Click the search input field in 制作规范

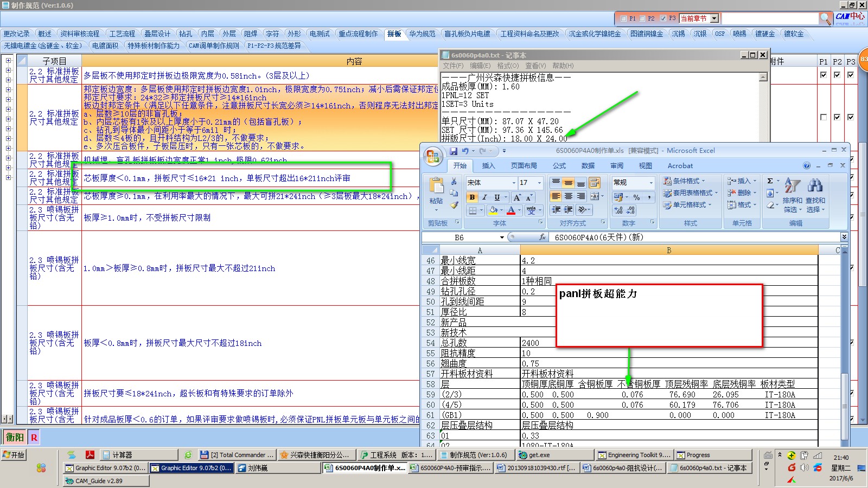click(769, 18)
